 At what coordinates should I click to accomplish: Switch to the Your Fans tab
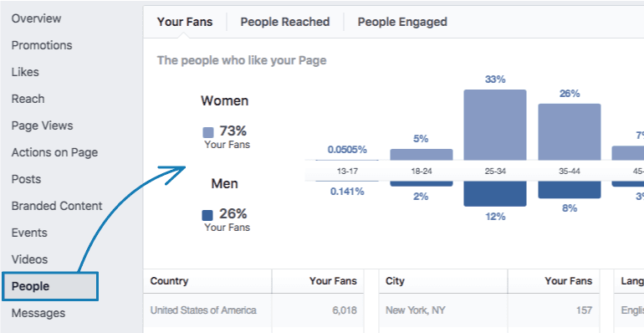tap(185, 22)
